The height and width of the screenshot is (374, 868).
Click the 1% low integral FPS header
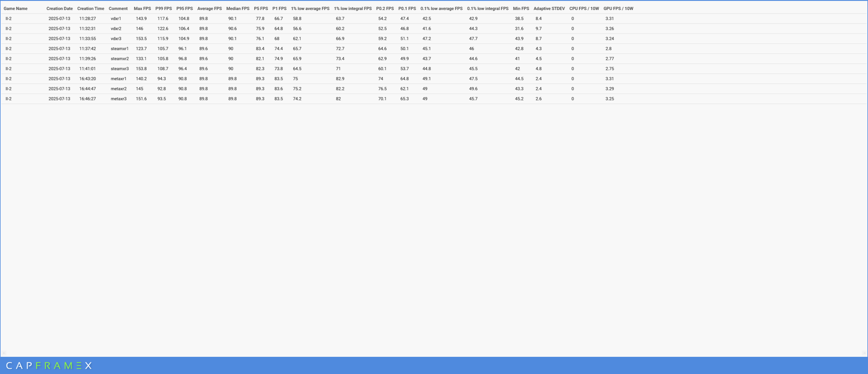[x=353, y=8]
